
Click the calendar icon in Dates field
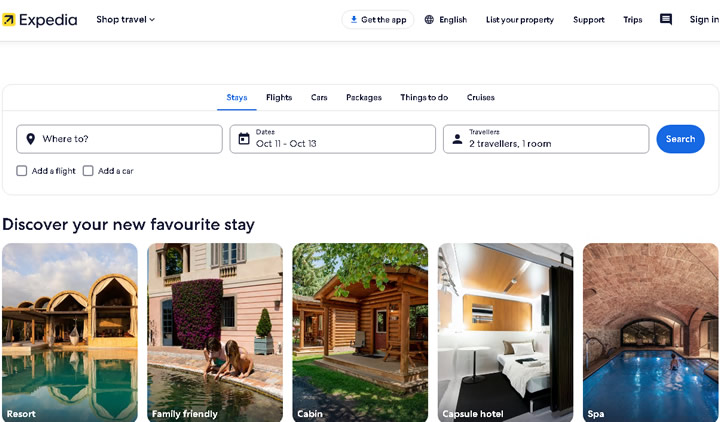pyautogui.click(x=244, y=139)
